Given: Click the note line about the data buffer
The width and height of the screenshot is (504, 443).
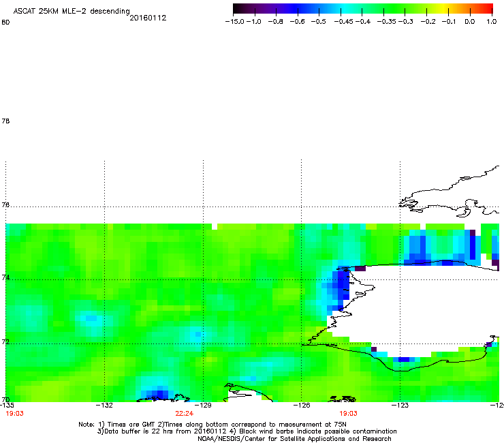Looking at the screenshot, I should point(247,431).
